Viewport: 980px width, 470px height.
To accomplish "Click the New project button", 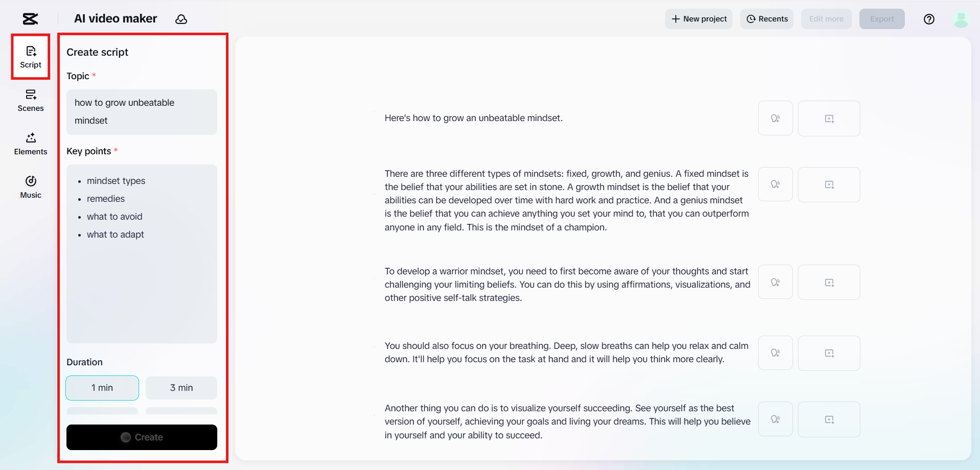I will point(698,19).
